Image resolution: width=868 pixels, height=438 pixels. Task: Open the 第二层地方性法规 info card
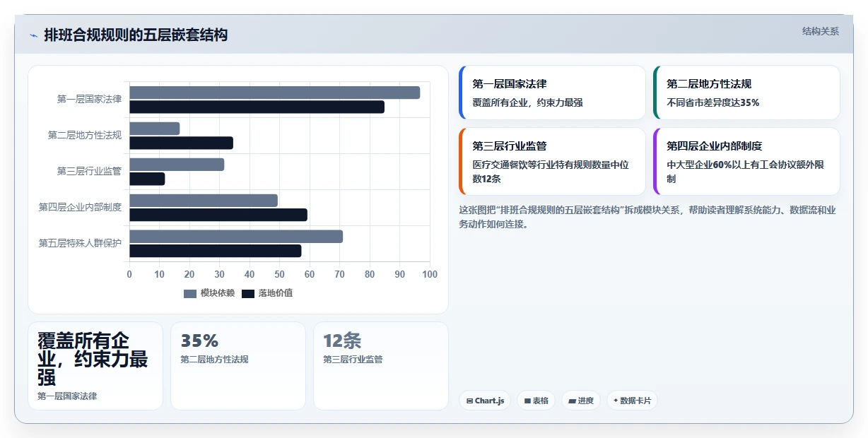[x=746, y=93]
